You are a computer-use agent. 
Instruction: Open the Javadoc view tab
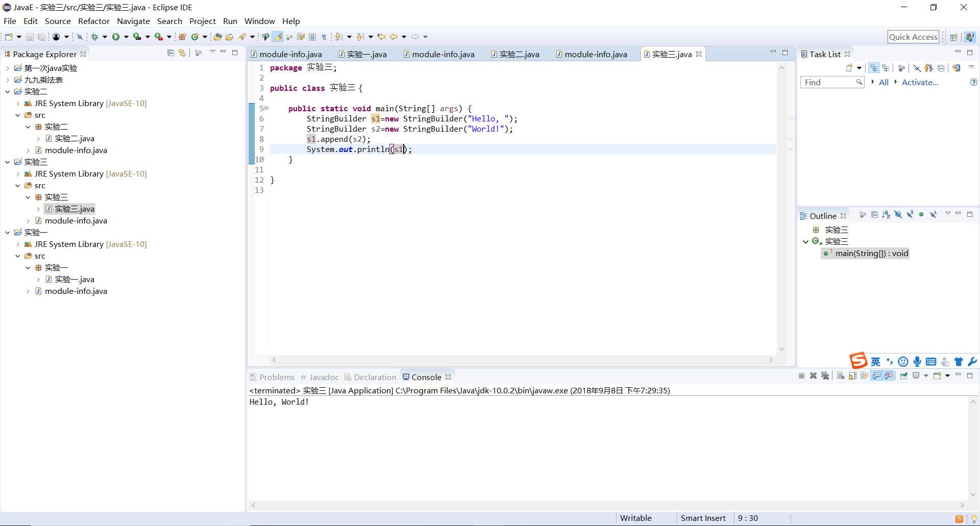tap(320, 377)
